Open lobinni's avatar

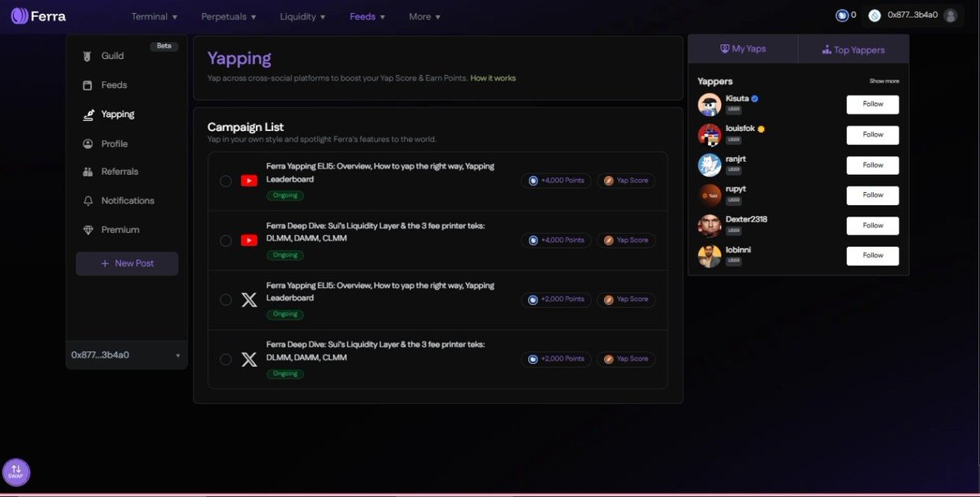[x=709, y=256]
